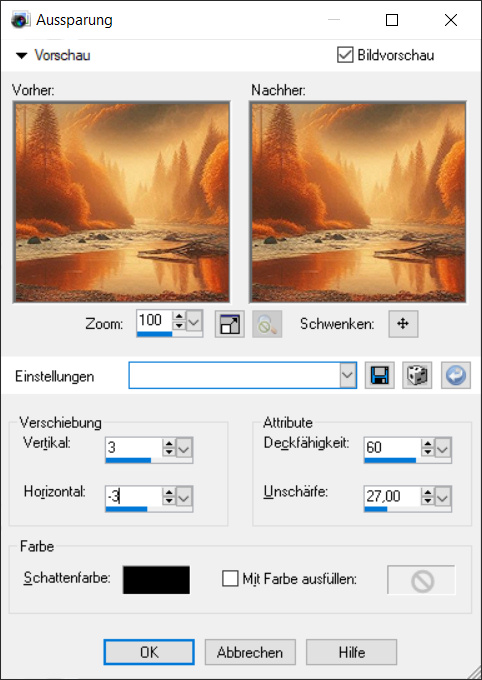Collapse the Vorschau section triangle
Viewport: 482px width, 680px height.
pyautogui.click(x=21, y=56)
